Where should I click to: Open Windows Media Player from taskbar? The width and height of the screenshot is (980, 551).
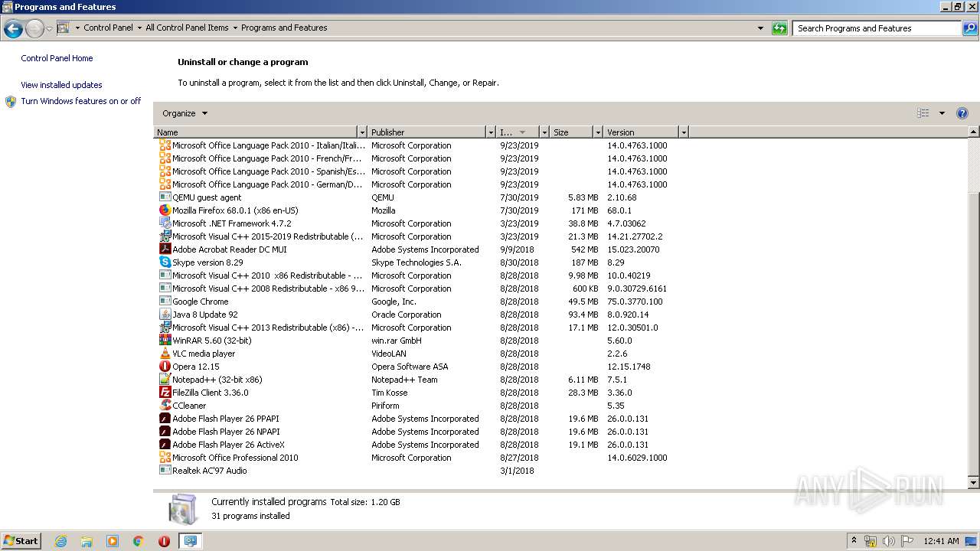[x=113, y=541]
